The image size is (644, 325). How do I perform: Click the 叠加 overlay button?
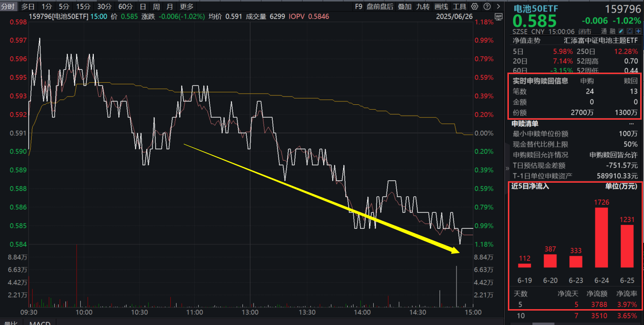(405, 6)
